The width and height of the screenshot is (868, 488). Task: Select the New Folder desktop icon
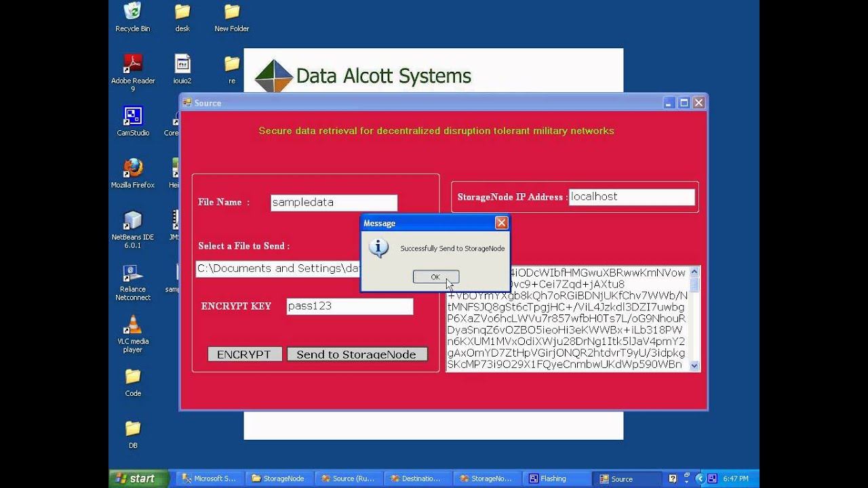[x=232, y=18]
